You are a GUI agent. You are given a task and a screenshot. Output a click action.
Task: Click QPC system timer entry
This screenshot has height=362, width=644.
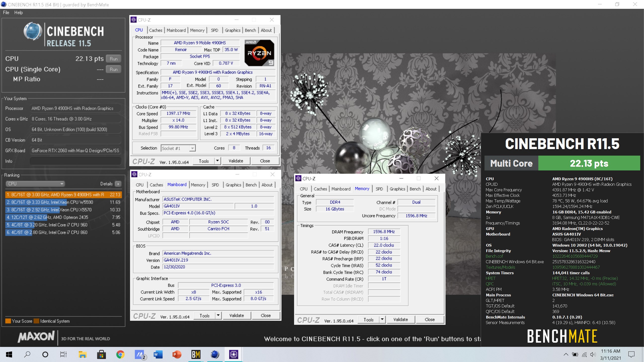490,284
